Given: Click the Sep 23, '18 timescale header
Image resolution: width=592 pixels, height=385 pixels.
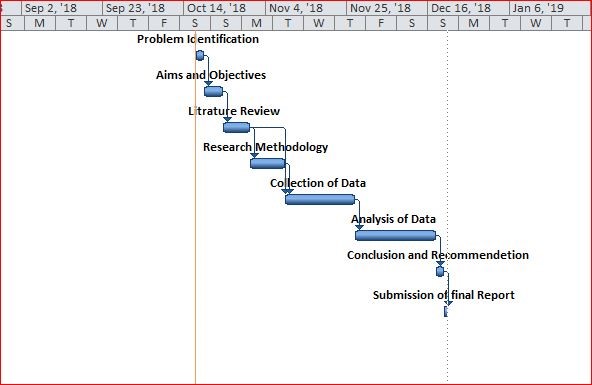Looking at the screenshot, I should pyautogui.click(x=143, y=8).
